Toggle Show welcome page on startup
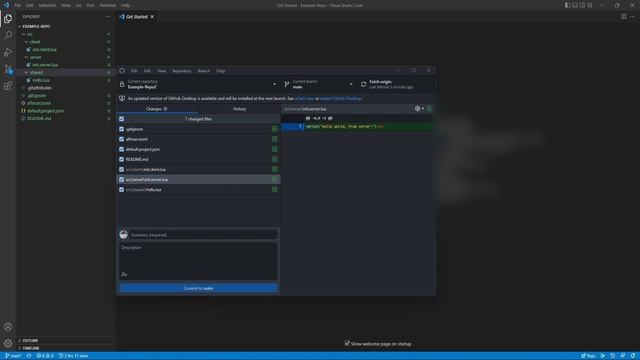This screenshot has height=360, width=640. 347,343
